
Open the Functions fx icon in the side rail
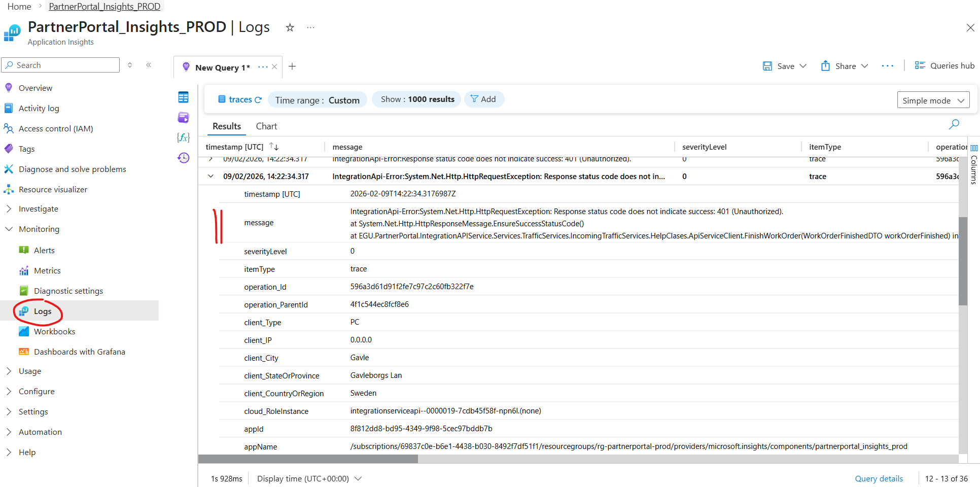pos(183,137)
